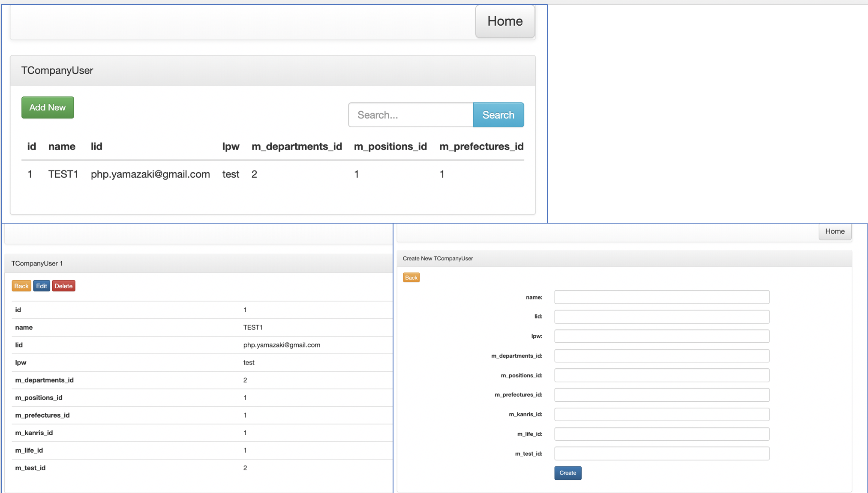Click the m_prefectures_id: input field
Viewport: 868px width, 493px height.
[661, 395]
